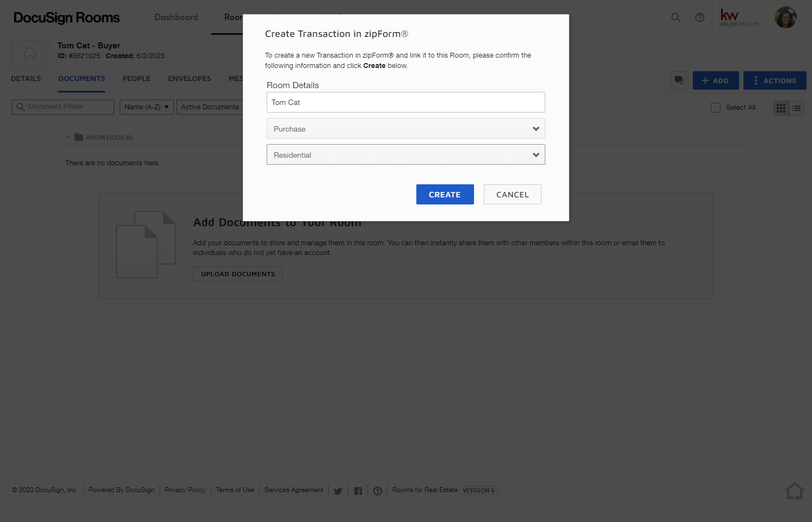Click the Document Finder search field
Screen dimensions: 812x522
[63, 107]
